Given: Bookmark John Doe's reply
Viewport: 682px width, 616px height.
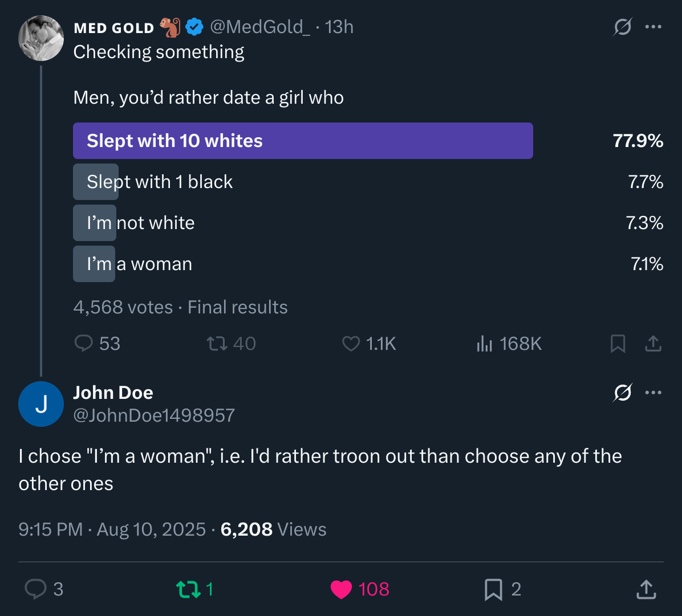Looking at the screenshot, I should click(493, 589).
